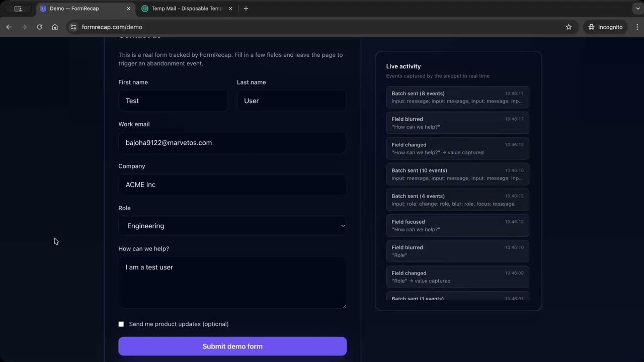Screen dimensions: 644x362
Task: Click the tab group icon left of tabs
Action: tap(18, 9)
